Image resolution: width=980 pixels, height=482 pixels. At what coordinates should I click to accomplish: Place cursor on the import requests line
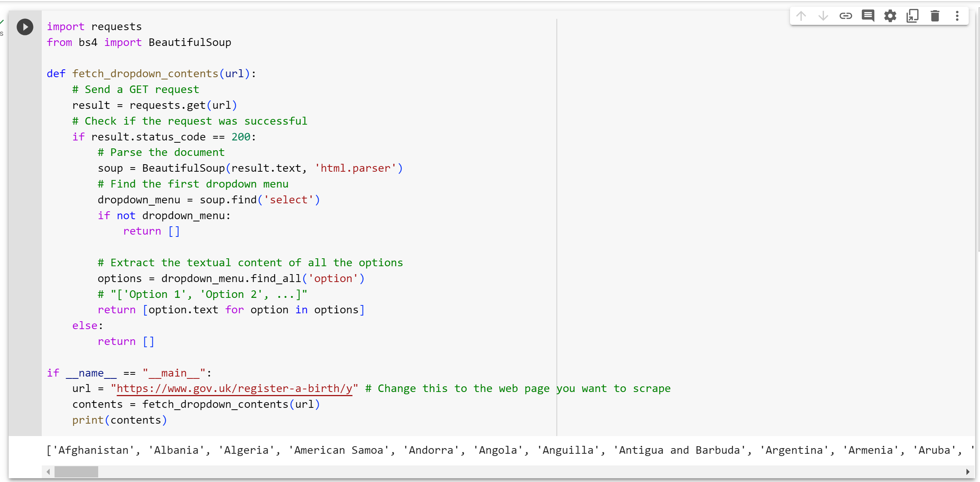94,26
